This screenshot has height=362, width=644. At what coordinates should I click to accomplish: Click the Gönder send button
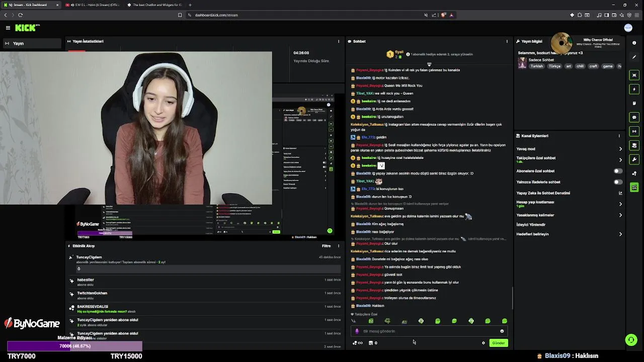[x=499, y=343]
